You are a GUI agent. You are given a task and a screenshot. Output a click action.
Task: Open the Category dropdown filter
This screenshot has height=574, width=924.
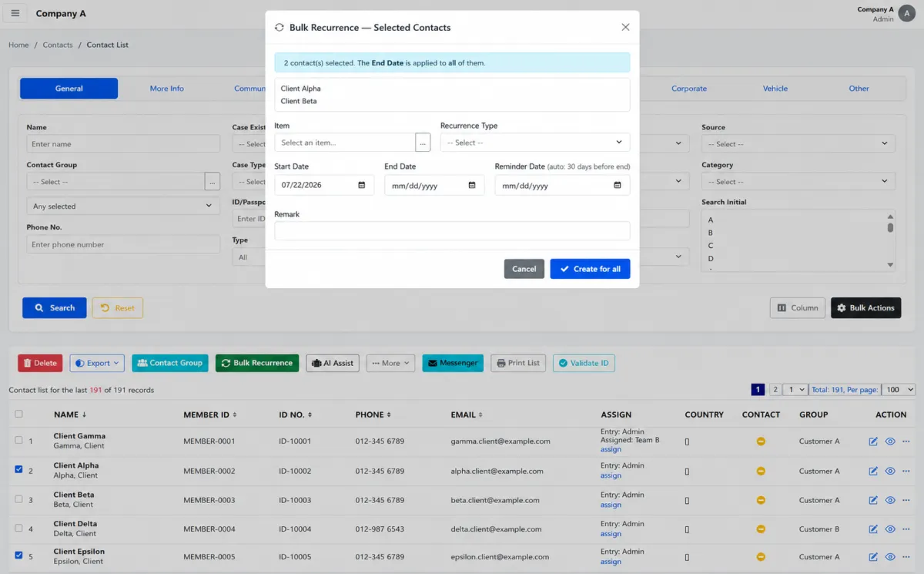click(798, 182)
